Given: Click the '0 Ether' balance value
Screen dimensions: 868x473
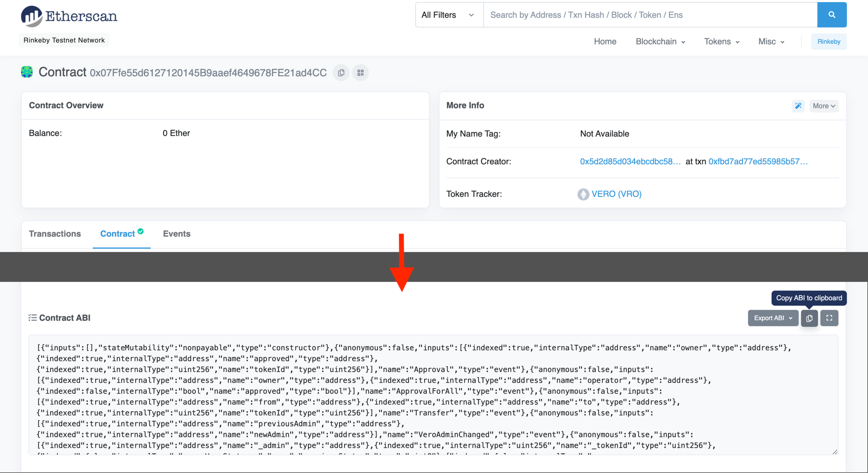Looking at the screenshot, I should tap(176, 133).
